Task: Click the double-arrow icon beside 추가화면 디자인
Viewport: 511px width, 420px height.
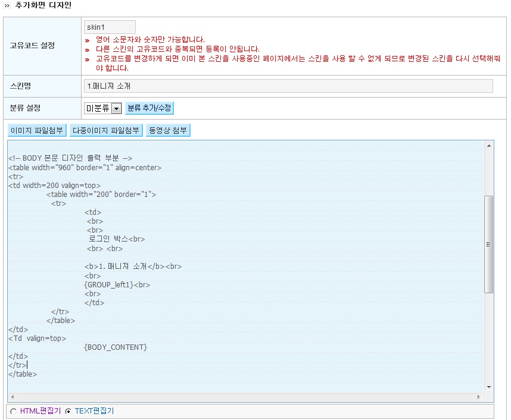Action: (7, 5)
